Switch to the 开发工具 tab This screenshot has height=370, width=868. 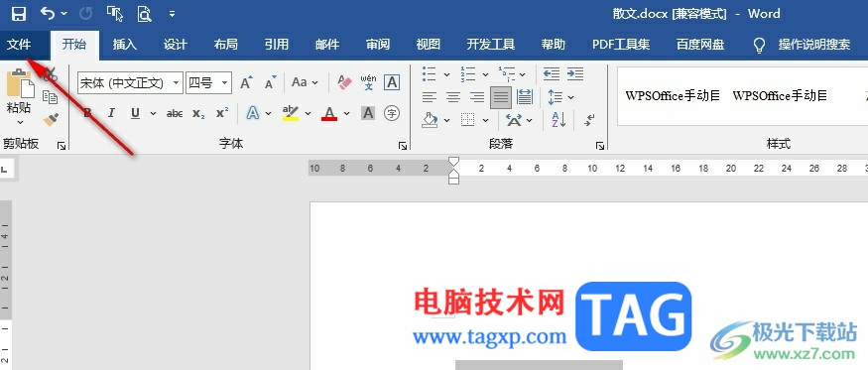click(490, 45)
